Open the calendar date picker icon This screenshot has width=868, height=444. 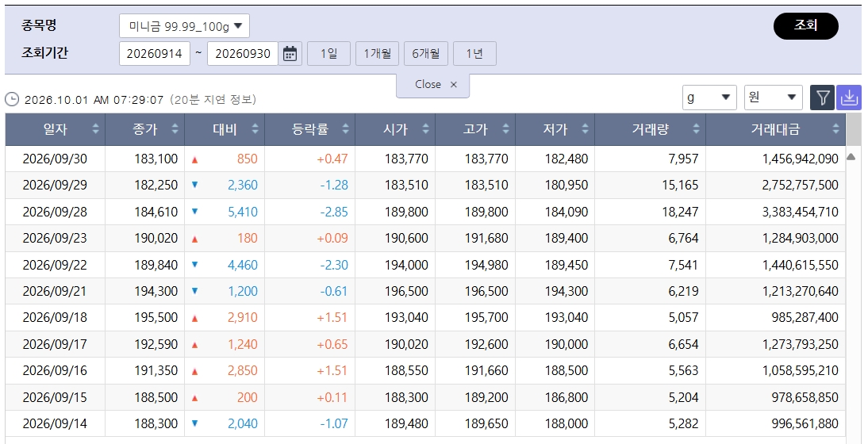[290, 54]
